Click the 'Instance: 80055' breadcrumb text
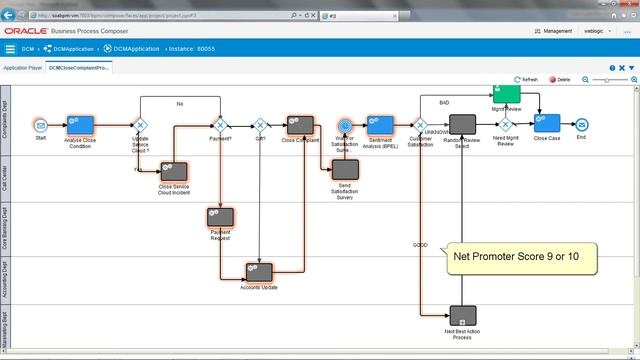 [x=191, y=49]
